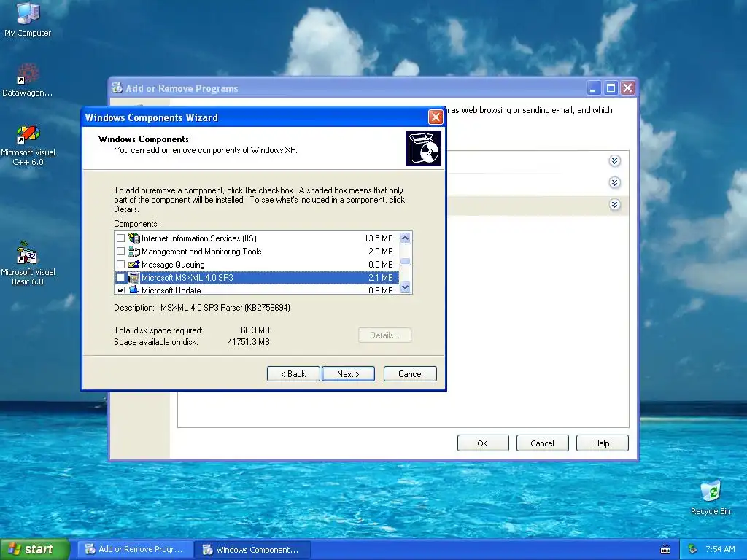This screenshot has width=747, height=560.
Task: Select the Microsoft MSXML 4.0 SP3 row text
Action: (187, 278)
